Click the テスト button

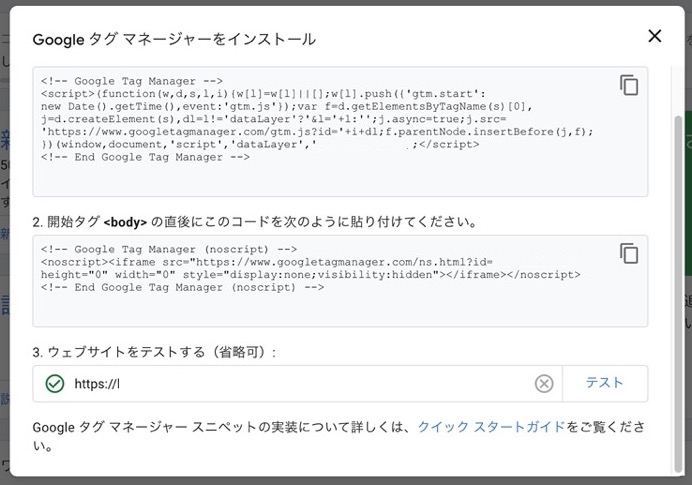[x=605, y=383]
